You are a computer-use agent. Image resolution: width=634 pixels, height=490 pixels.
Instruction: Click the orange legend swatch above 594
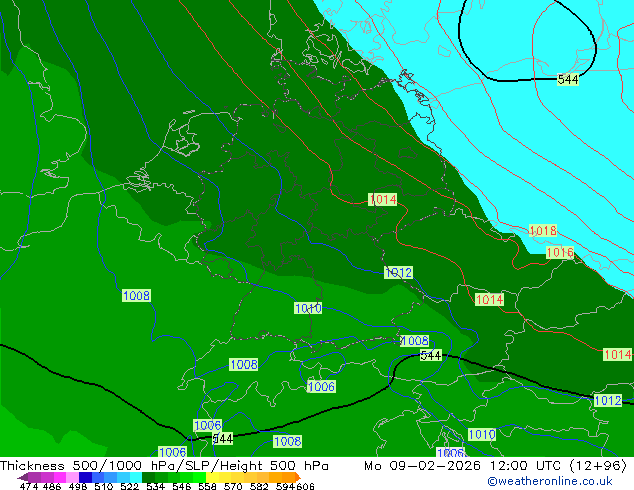point(288,477)
